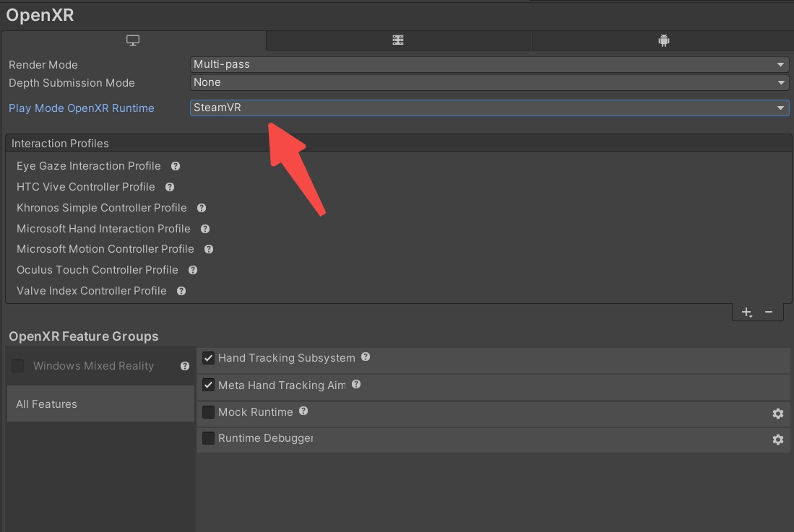
Task: Open Mock Runtime settings gear
Action: click(778, 414)
